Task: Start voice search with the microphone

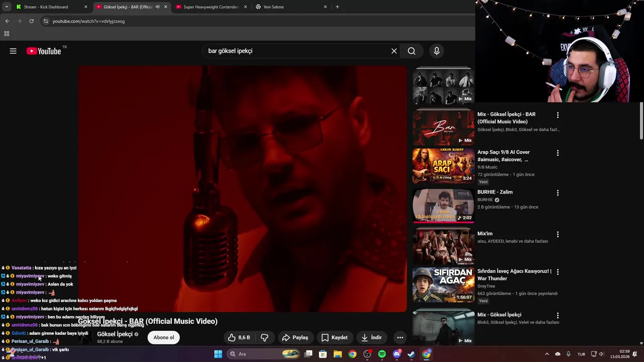Action: coord(437,51)
